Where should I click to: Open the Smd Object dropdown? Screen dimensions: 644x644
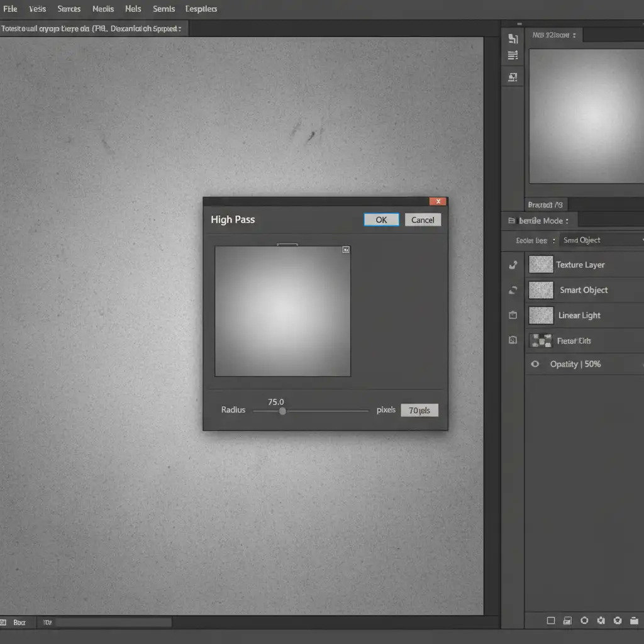tap(601, 240)
